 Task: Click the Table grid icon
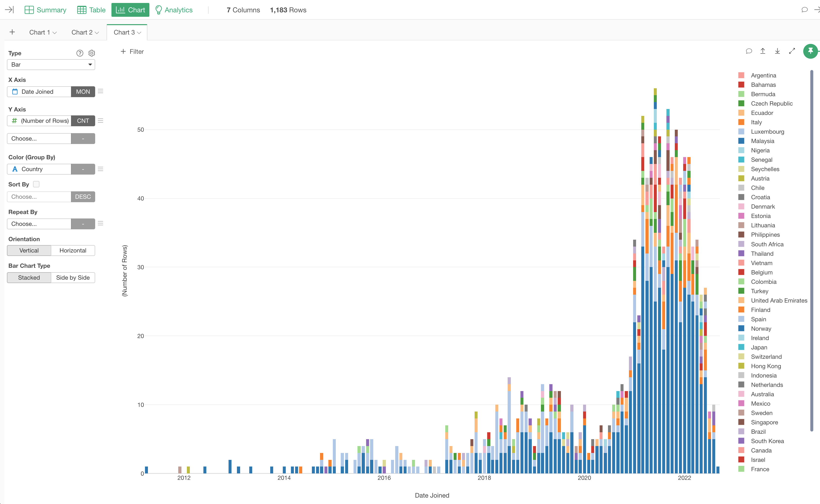coord(82,10)
